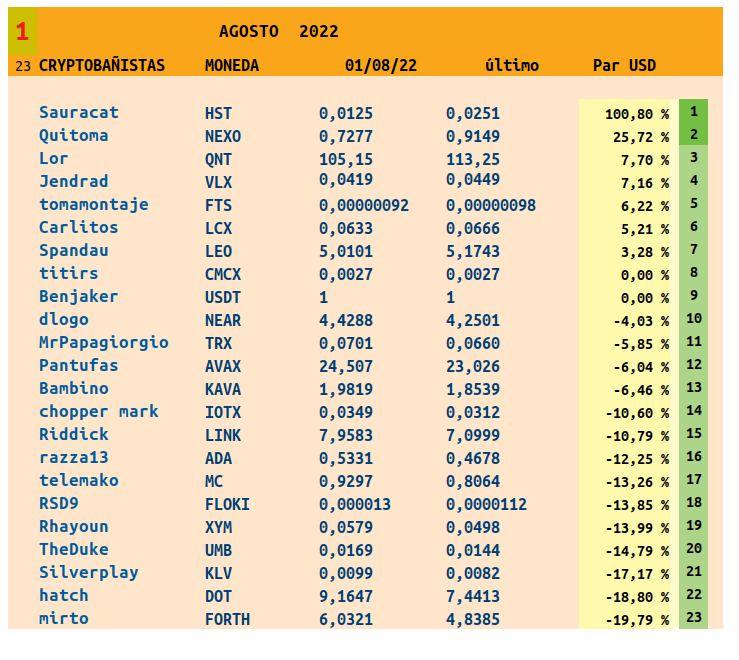Click the MONEDA column header
The width and height of the screenshot is (739, 660).
[231, 66]
